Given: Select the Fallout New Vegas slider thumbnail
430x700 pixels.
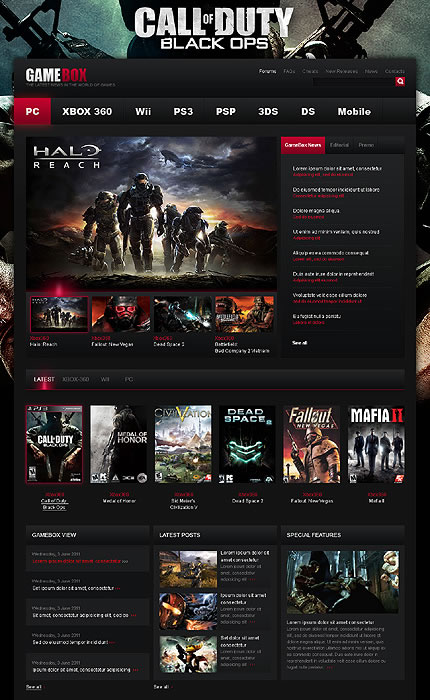Looking at the screenshot, I should coord(121,314).
